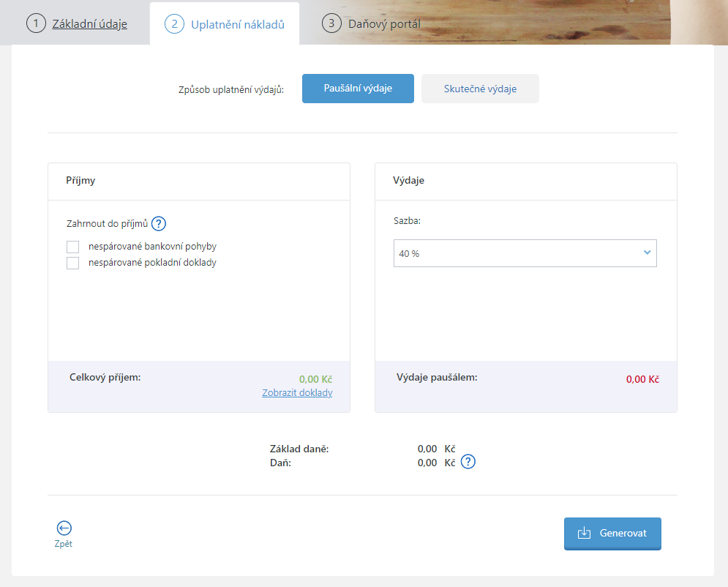The image size is (728, 587).
Task: Open the Daňový portál tab
Action: [x=384, y=23]
